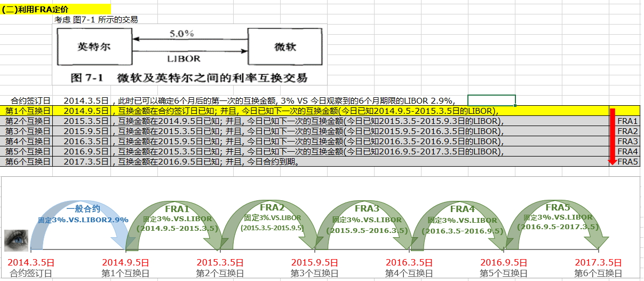The height and width of the screenshot is (281, 644).
Task: Click the blue text '固定3%.VS.LIBOR2.9%'
Action: tap(83, 220)
